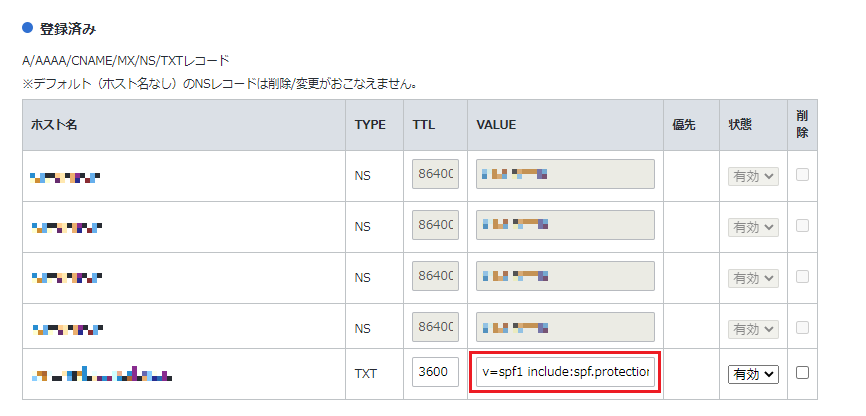
Task: Tick the delete checkbox in the second NS row
Action: pos(802,226)
